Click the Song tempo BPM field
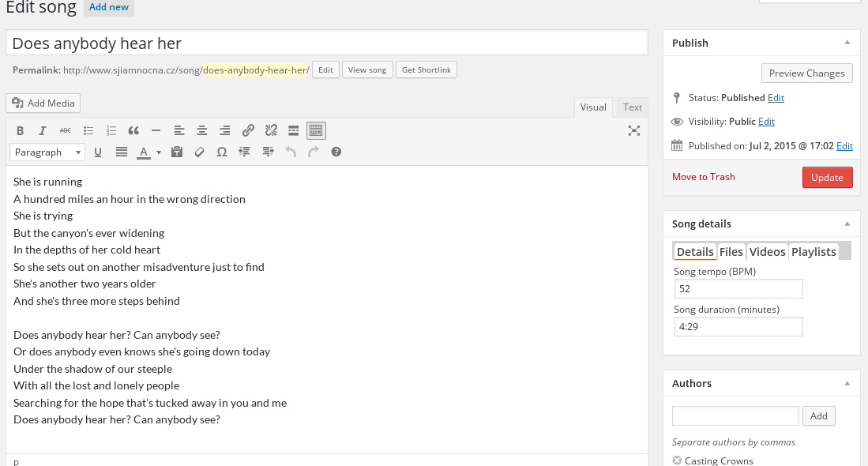868x466 pixels. tap(738, 289)
